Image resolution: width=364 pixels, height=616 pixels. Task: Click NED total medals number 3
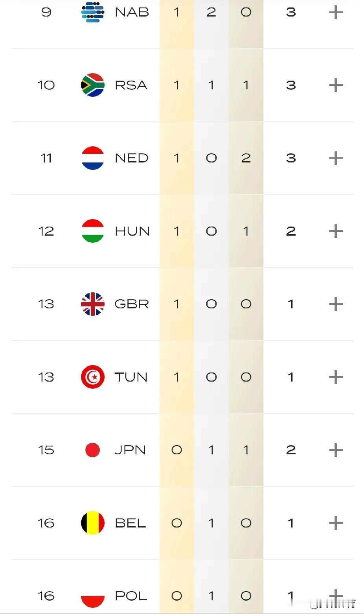point(291,158)
